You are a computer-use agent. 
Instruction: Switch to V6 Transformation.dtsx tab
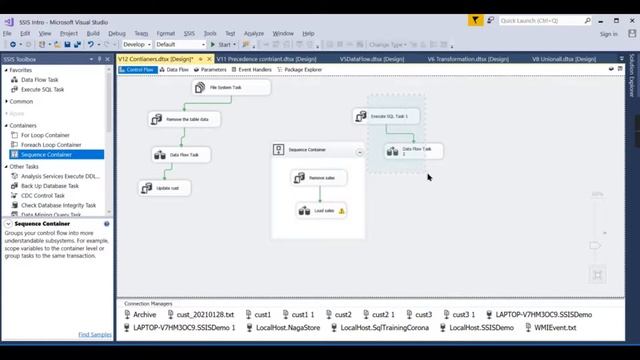point(468,59)
